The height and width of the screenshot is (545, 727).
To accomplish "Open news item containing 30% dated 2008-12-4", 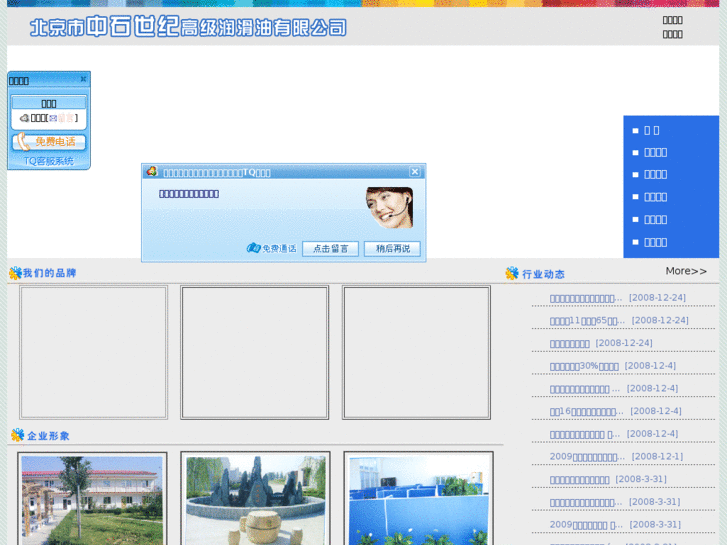I will point(584,366).
